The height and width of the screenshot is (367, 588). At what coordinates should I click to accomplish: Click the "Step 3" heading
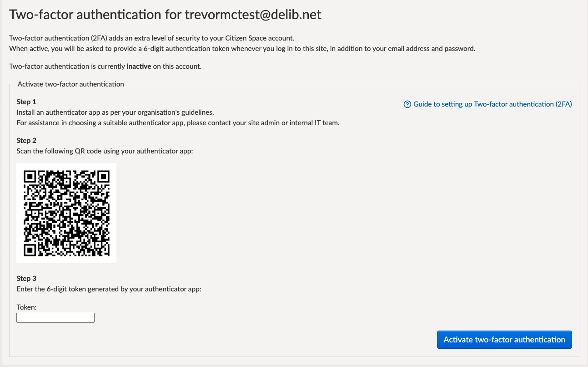tap(26, 278)
